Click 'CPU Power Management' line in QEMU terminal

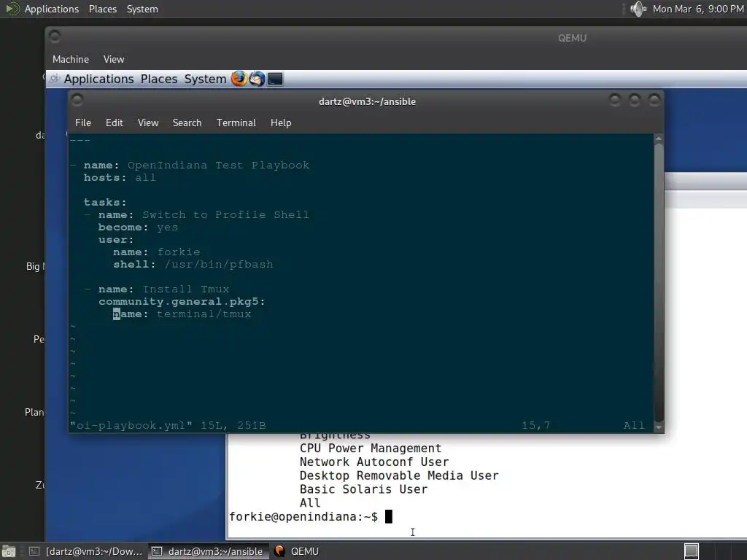tap(370, 448)
